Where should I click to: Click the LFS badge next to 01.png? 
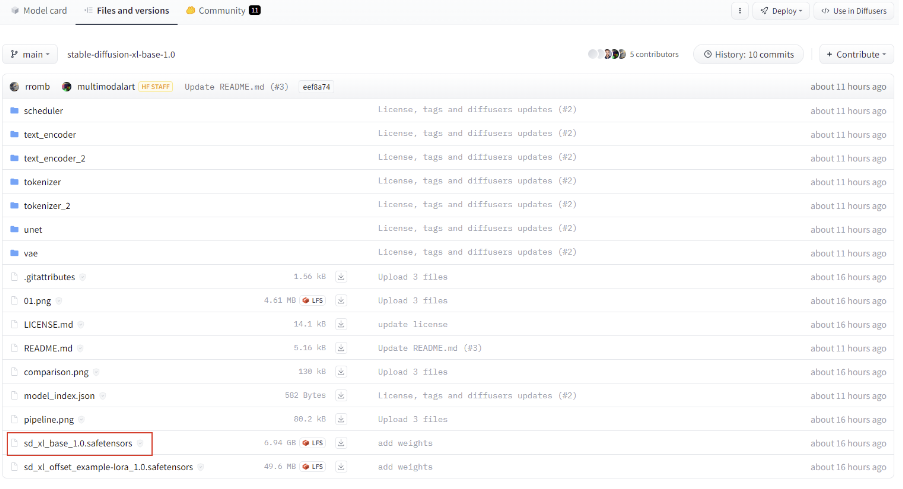[x=313, y=300]
